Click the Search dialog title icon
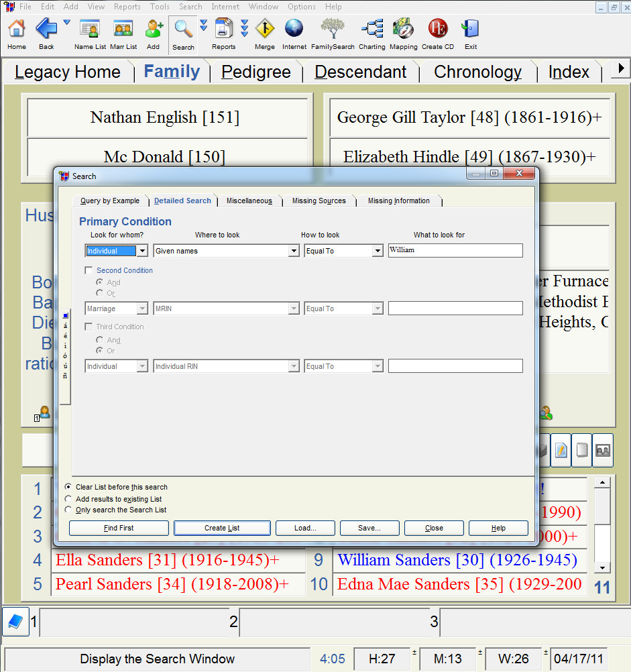631x672 pixels. click(64, 176)
